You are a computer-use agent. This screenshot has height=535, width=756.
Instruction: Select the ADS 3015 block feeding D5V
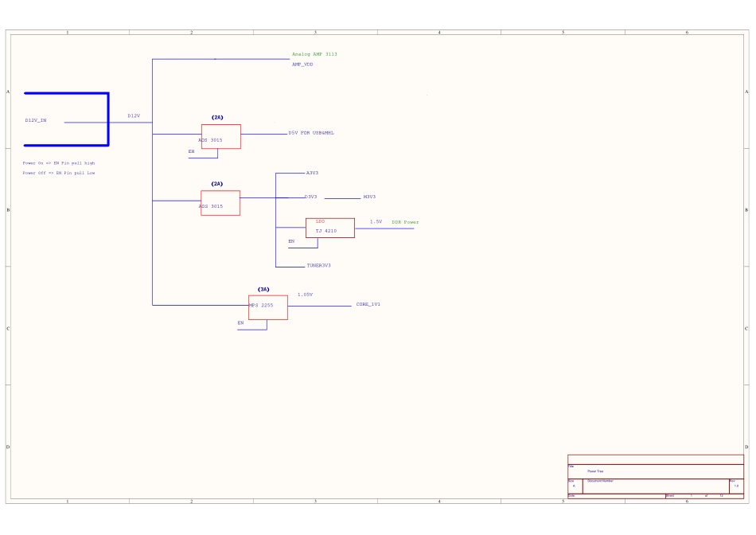(220, 136)
